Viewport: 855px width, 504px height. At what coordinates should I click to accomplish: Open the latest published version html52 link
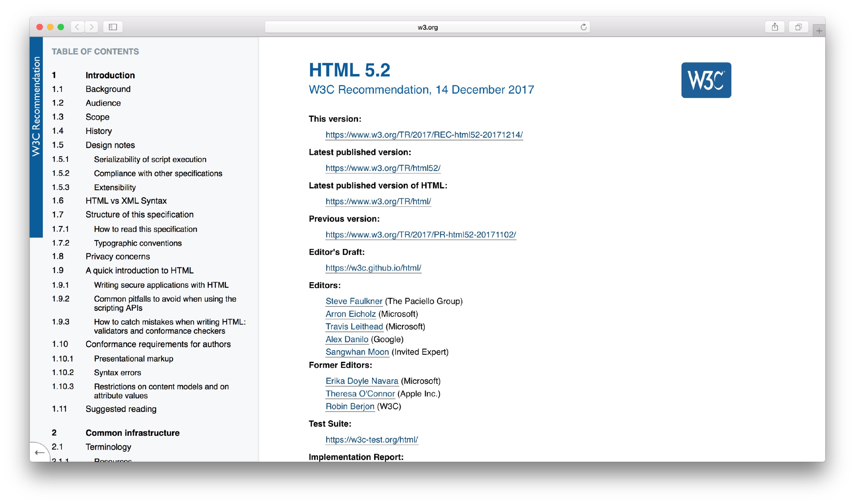pos(383,168)
